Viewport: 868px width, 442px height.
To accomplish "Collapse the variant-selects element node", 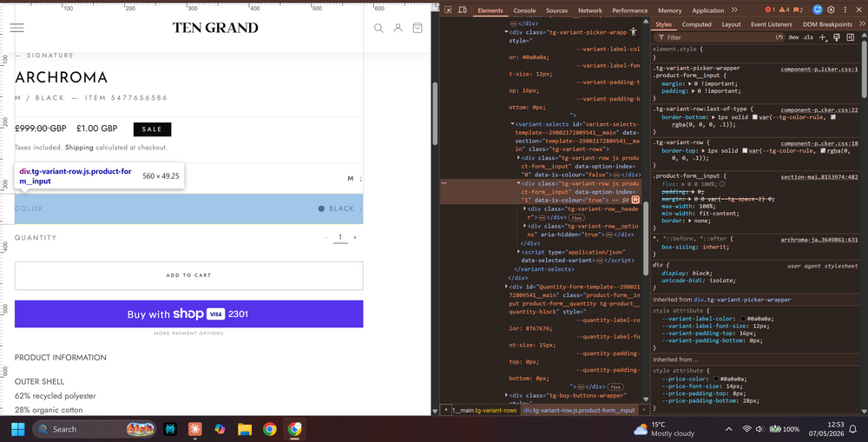I will (x=512, y=124).
